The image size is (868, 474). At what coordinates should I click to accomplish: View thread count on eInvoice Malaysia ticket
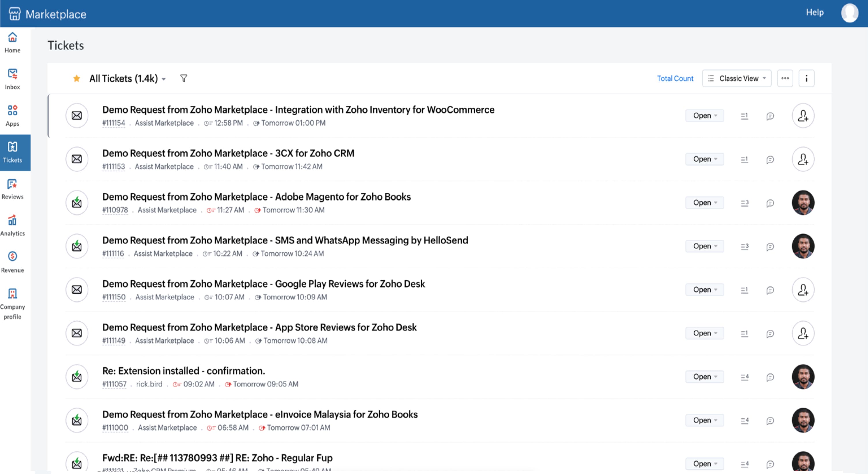click(744, 420)
